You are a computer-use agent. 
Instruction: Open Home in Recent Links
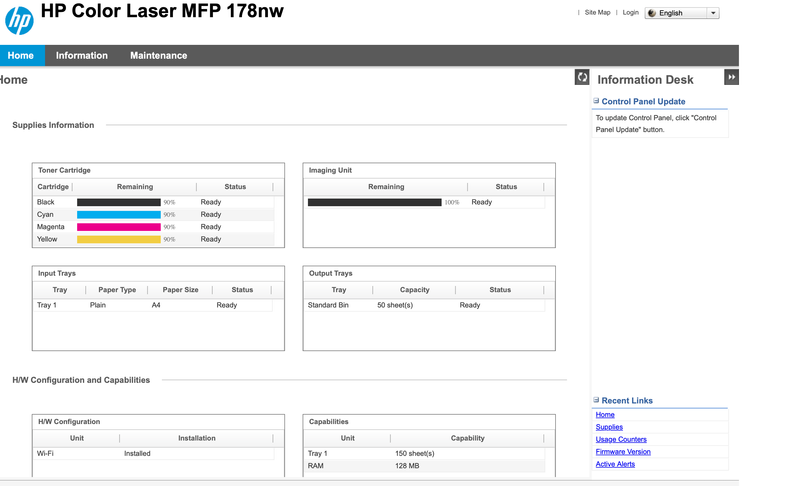coord(605,415)
